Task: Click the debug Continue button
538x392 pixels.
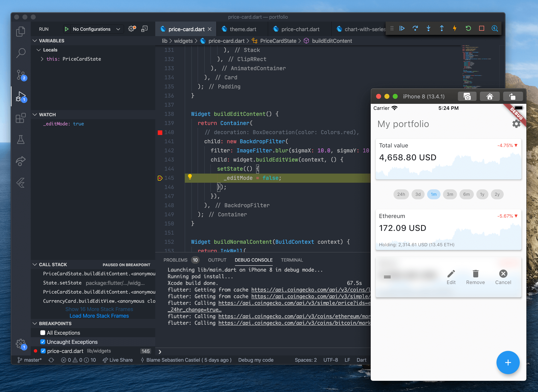Action: tap(402, 28)
